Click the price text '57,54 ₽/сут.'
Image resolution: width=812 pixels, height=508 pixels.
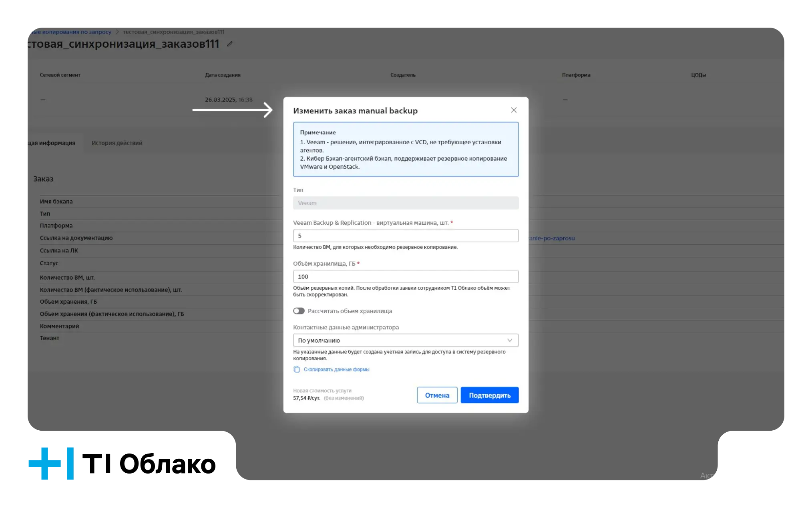coord(307,398)
